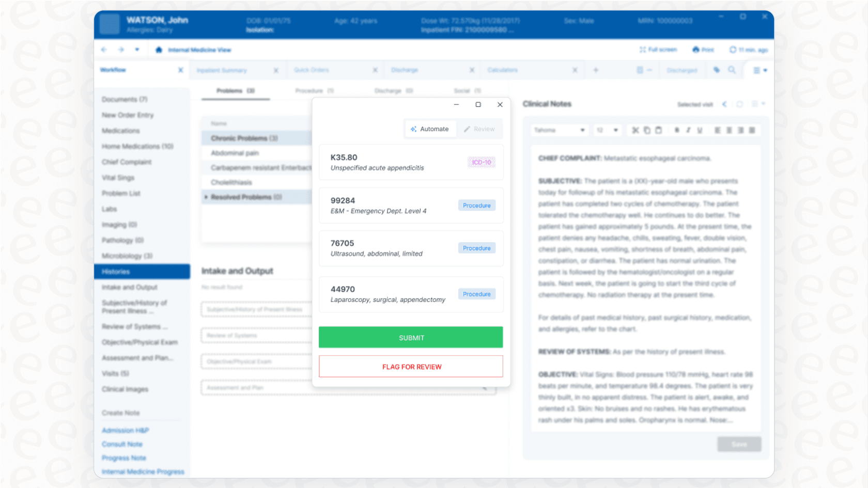Click the Home icon beside Internal Medicine View

pyautogui.click(x=159, y=50)
